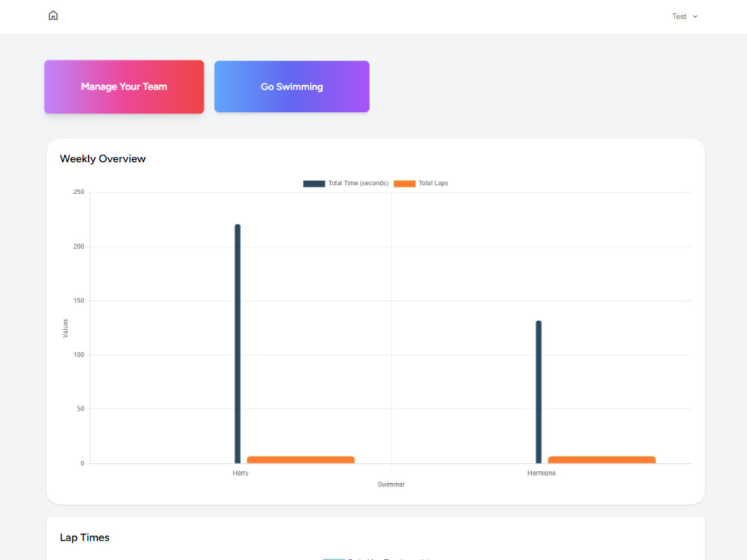Click Harry's Total Time bar
This screenshot has height=560, width=747.
point(238,343)
